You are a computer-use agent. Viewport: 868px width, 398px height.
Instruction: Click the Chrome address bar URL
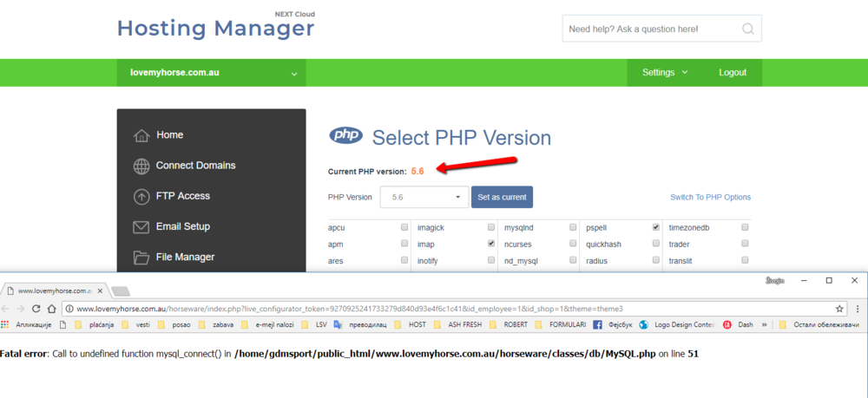pos(350,309)
